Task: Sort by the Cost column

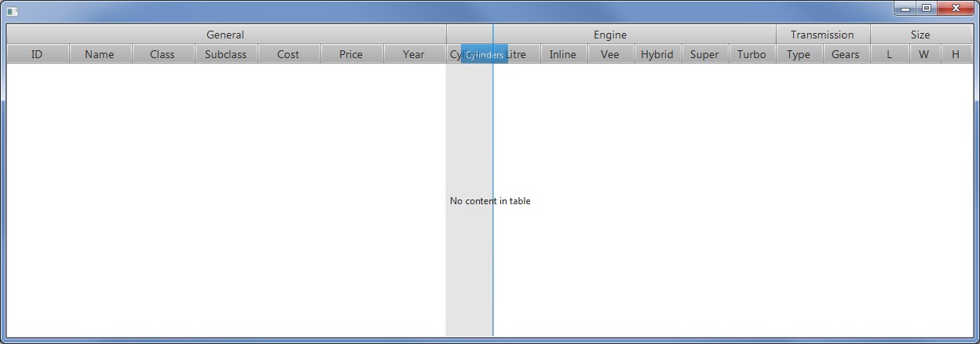Action: 288,54
